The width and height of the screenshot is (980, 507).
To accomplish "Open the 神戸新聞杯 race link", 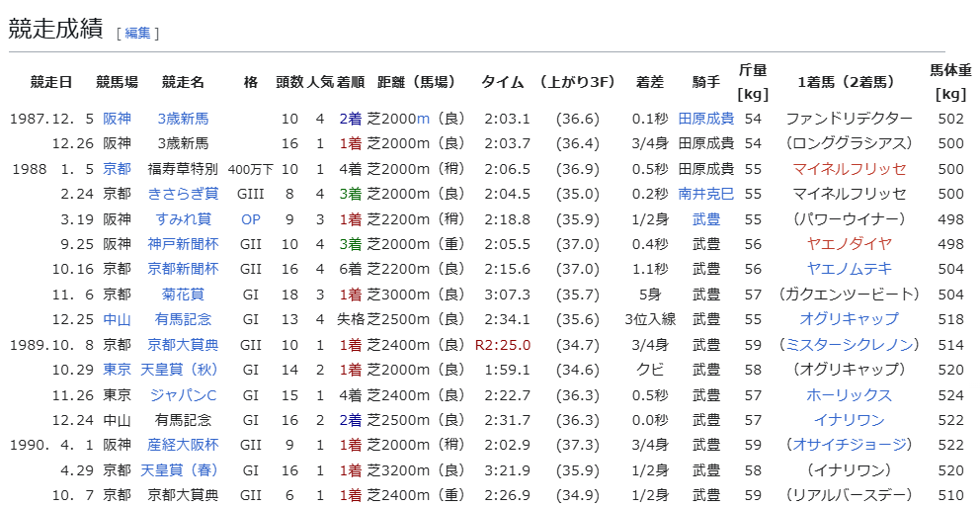I will (x=183, y=244).
